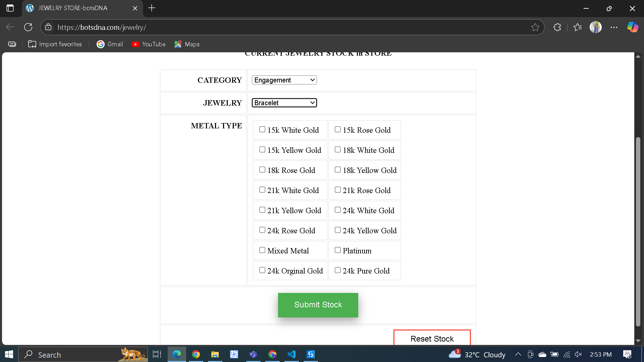Click the page vertical scrollbar thumb
The height and width of the screenshot is (362, 644).
point(638,231)
